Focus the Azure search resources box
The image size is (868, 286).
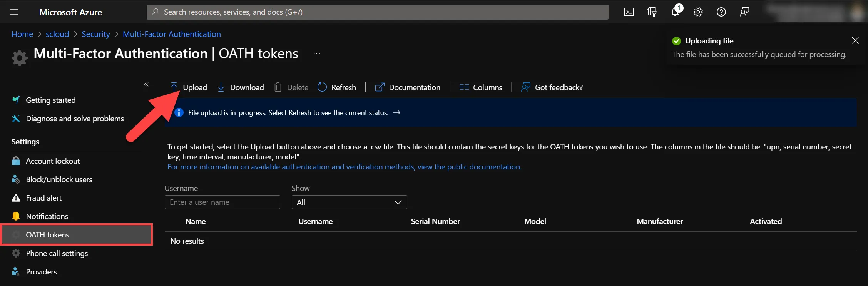pyautogui.click(x=377, y=12)
